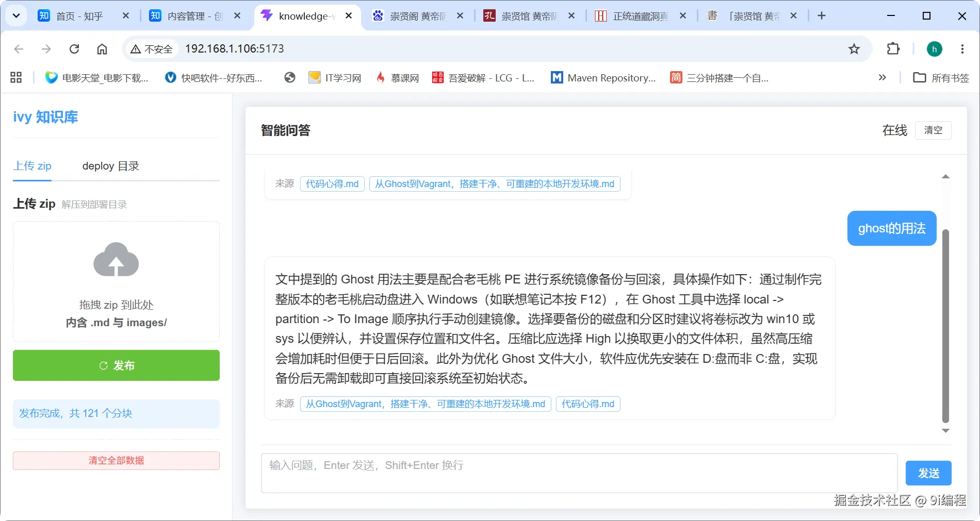Click the chat scrollbar thumb
The width and height of the screenshot is (980, 521).
945,326
